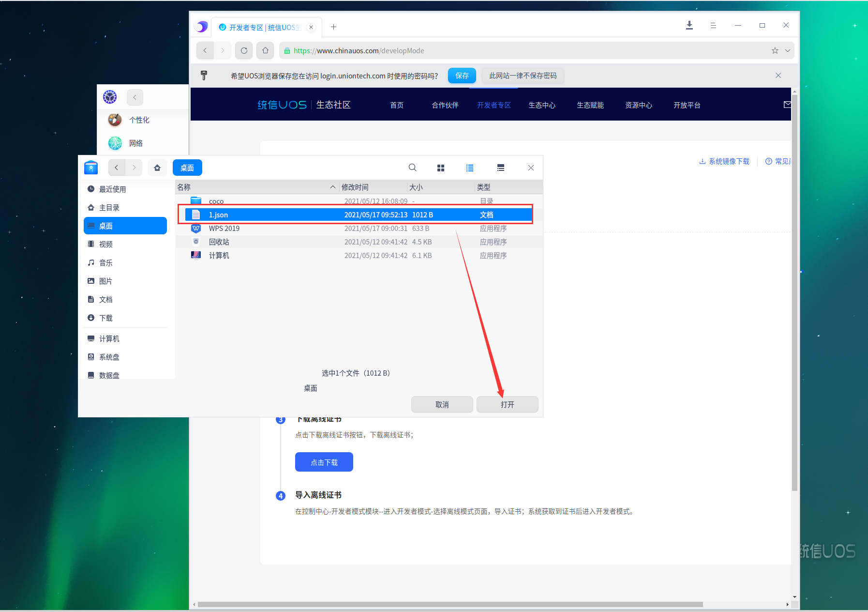Image resolution: width=868 pixels, height=612 pixels.
Task: Click the home icon in file dialog
Action: 157,168
